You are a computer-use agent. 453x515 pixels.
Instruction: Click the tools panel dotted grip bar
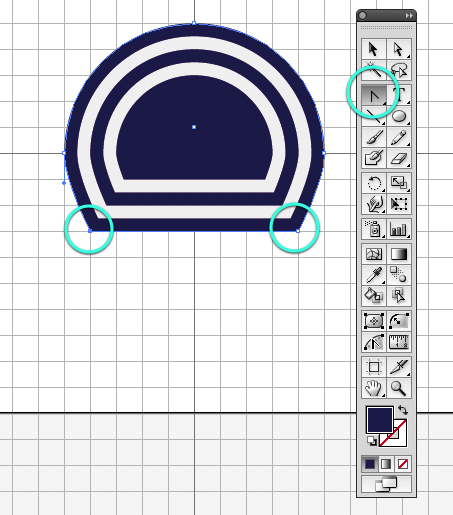(x=386, y=27)
